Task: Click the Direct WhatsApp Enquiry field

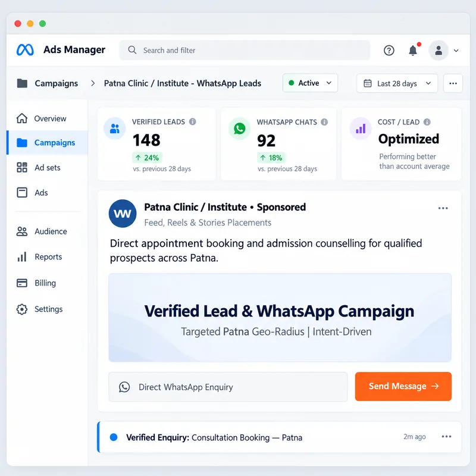Action: coord(228,387)
